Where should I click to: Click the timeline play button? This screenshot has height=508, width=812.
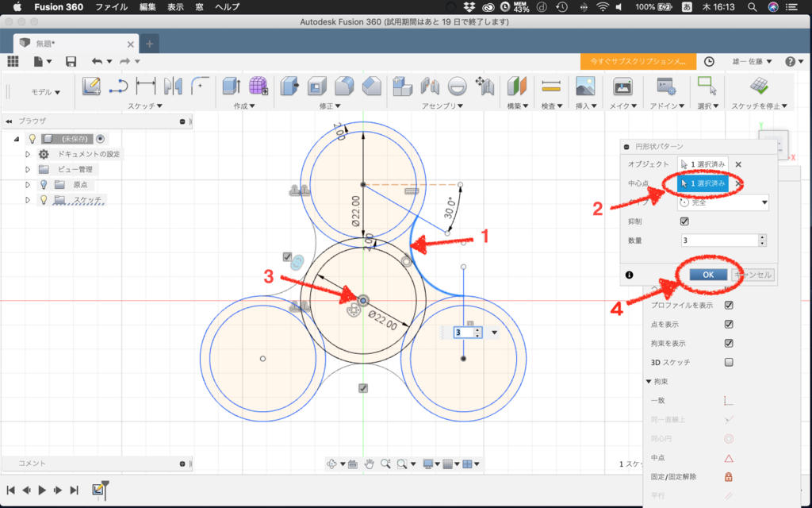point(43,490)
